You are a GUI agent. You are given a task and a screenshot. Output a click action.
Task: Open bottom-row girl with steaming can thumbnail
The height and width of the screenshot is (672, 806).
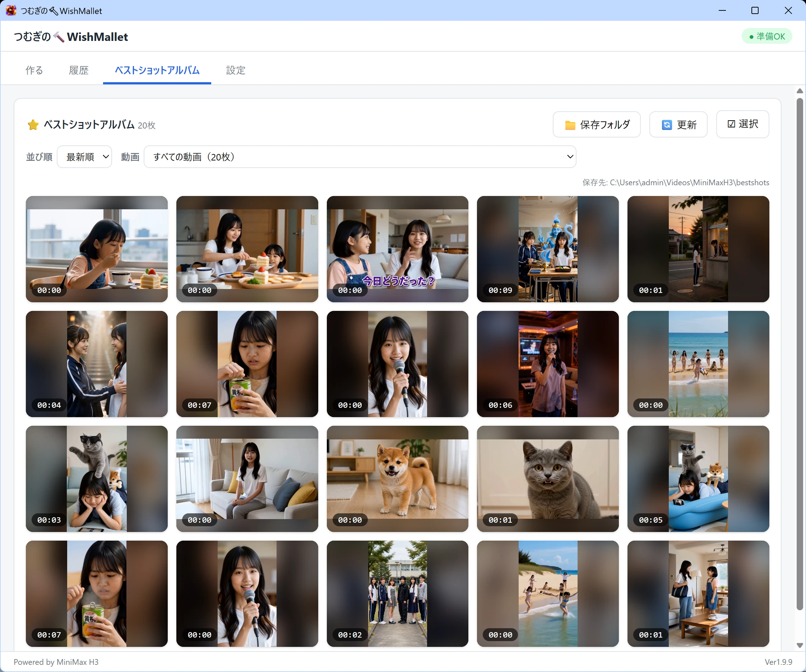97,594
